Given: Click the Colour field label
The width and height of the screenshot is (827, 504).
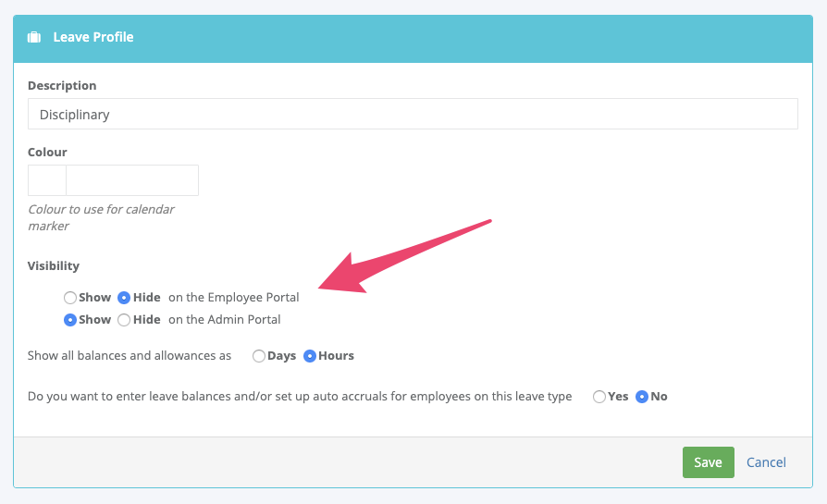Looking at the screenshot, I should 47,152.
